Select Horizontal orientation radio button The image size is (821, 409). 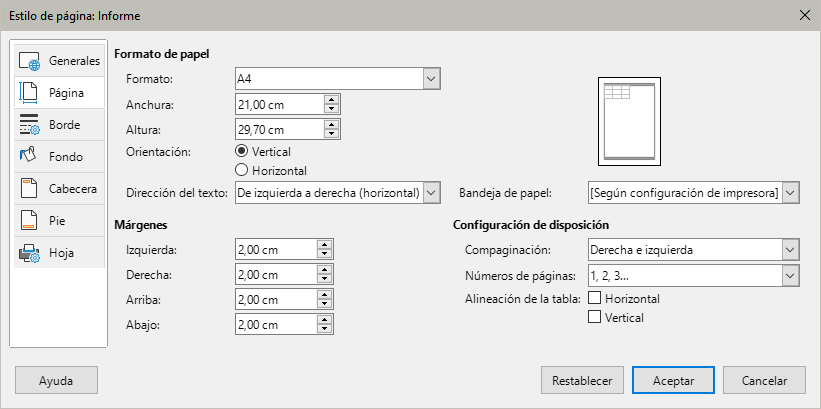pos(241,170)
